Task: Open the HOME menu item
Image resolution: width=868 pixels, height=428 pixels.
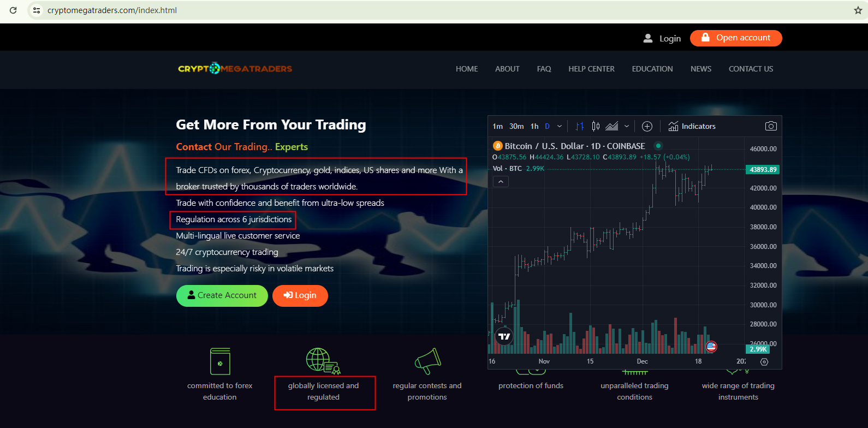Action: tap(467, 69)
